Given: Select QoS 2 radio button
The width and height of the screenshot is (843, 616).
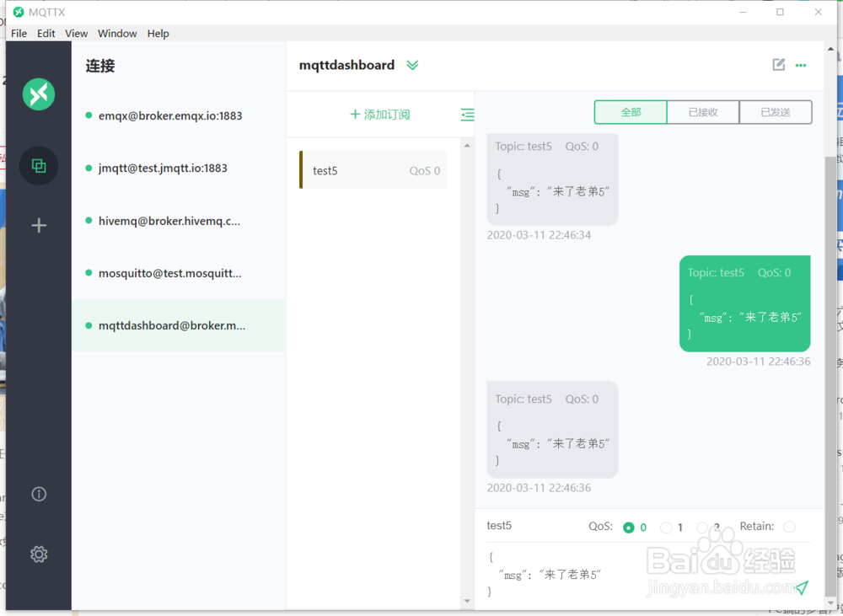Looking at the screenshot, I should coord(702,528).
